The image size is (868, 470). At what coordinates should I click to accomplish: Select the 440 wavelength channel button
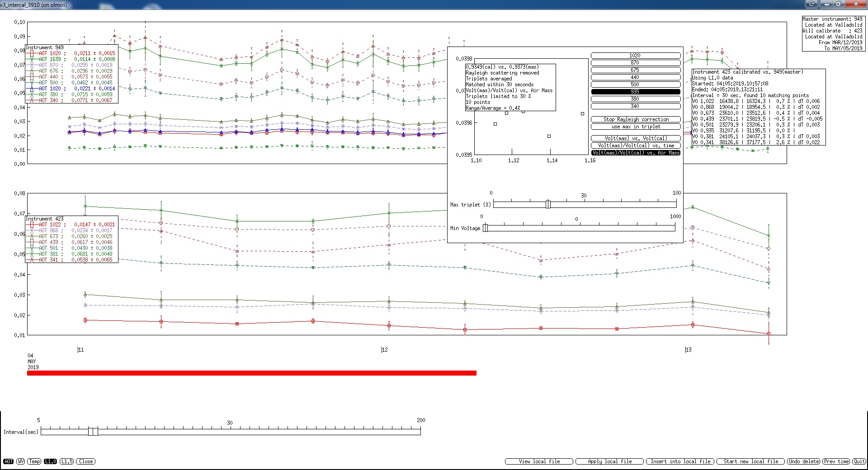pyautogui.click(x=635, y=77)
